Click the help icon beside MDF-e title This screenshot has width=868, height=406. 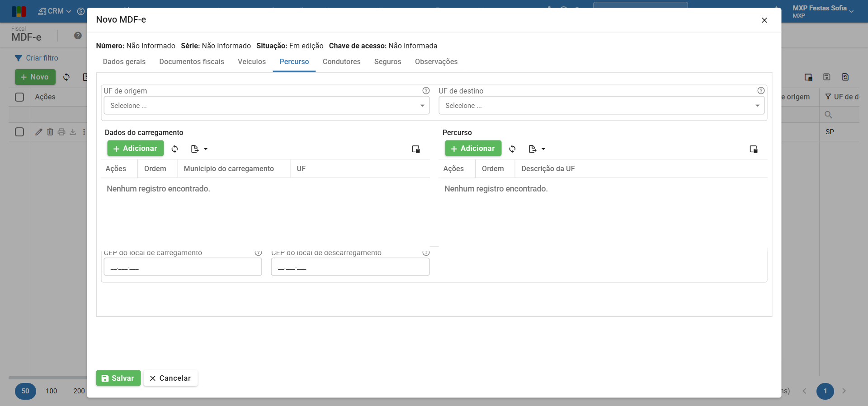[78, 36]
